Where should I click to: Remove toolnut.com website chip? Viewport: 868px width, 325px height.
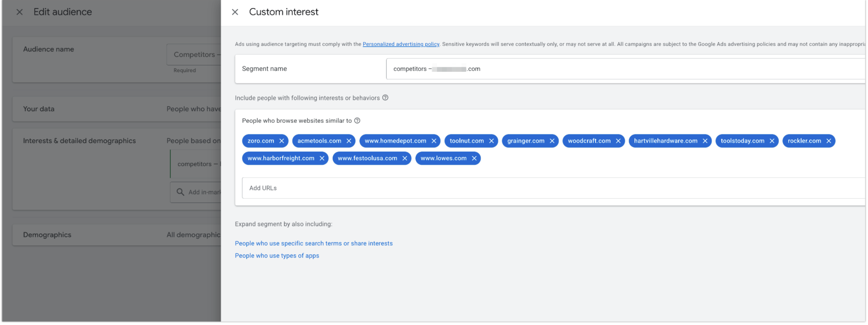click(492, 141)
